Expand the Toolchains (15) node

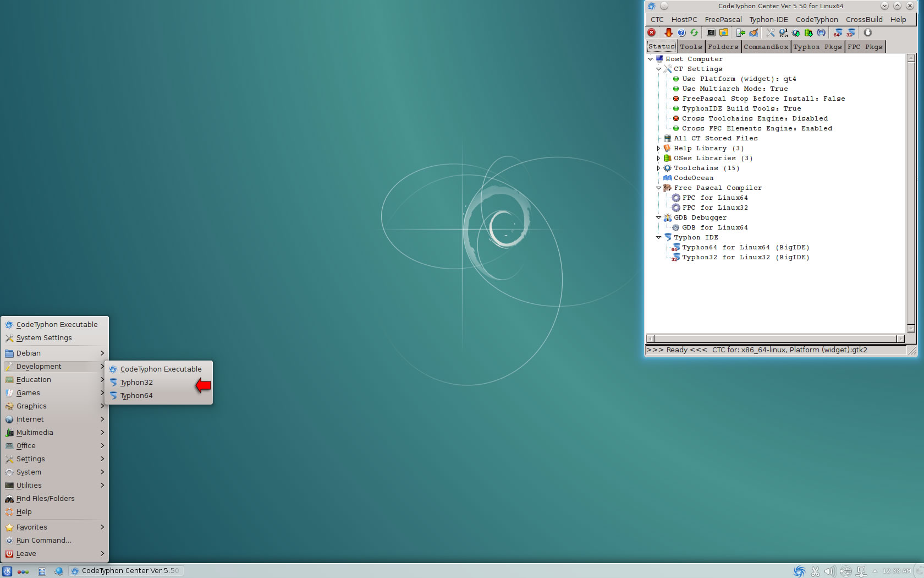coord(658,168)
